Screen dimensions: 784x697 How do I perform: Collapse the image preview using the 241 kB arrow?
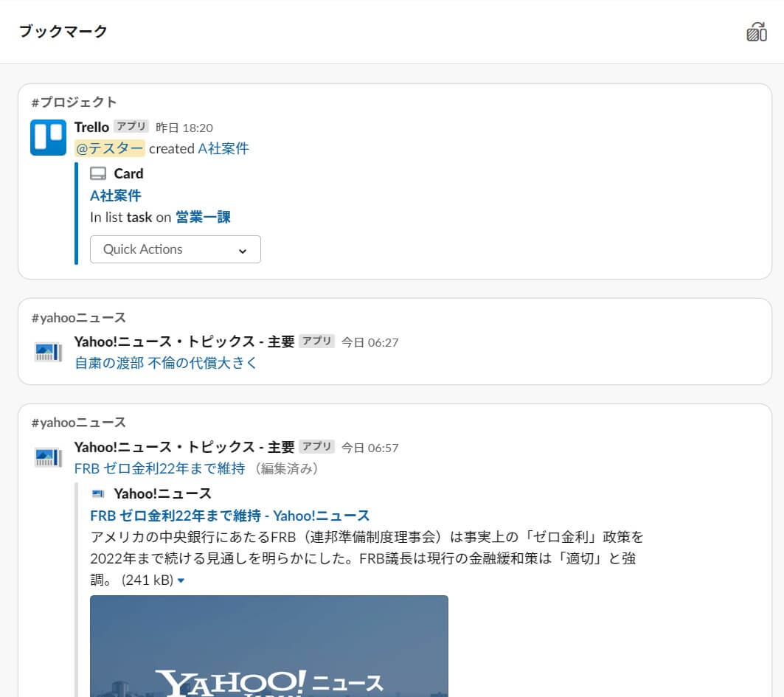(x=181, y=581)
